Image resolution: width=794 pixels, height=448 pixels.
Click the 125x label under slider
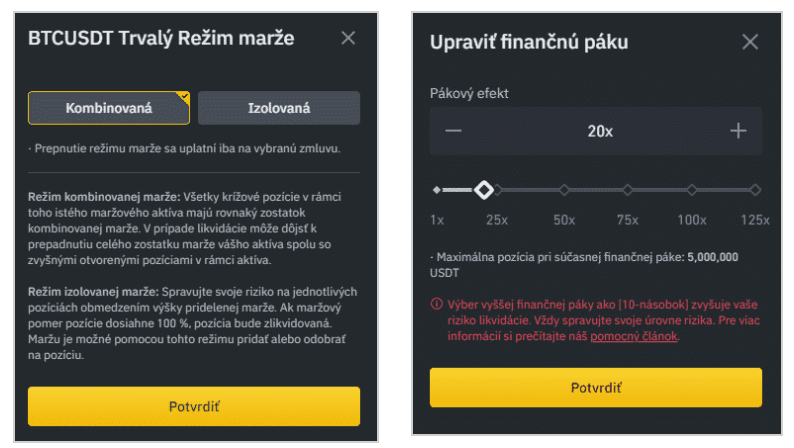tap(754, 220)
